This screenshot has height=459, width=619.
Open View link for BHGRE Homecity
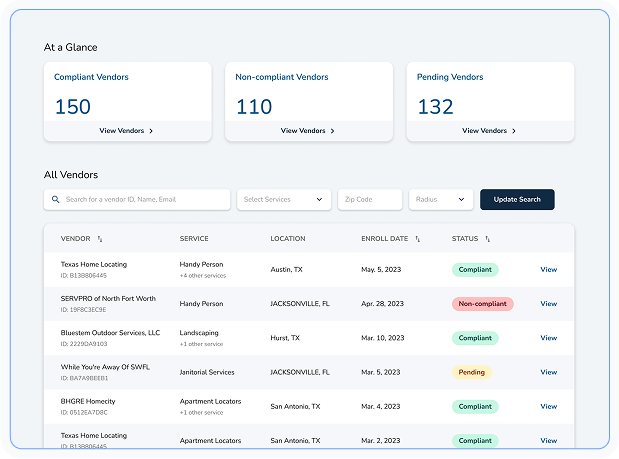pos(548,407)
